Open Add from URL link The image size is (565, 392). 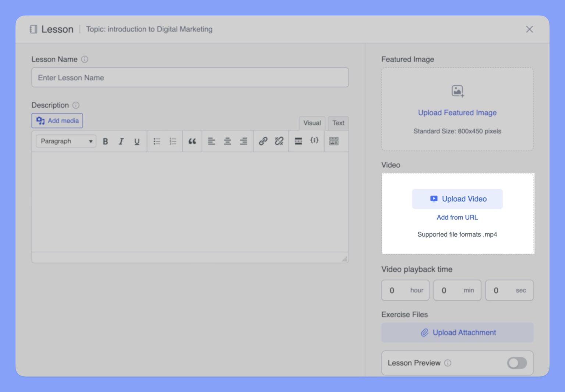click(457, 217)
